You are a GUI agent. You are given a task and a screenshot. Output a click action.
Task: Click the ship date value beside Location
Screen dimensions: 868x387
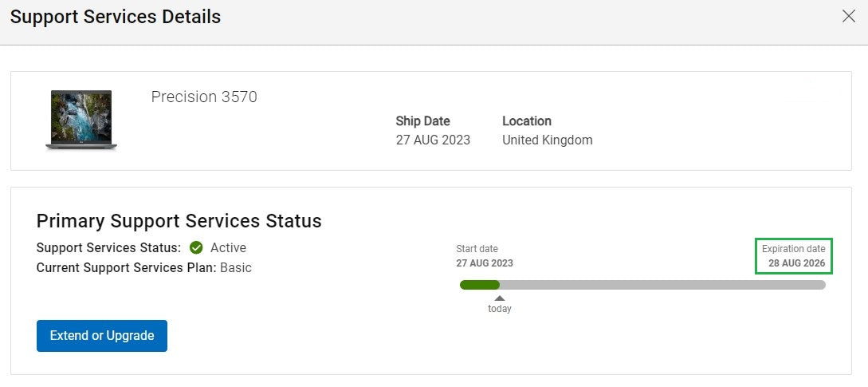pyautogui.click(x=433, y=140)
